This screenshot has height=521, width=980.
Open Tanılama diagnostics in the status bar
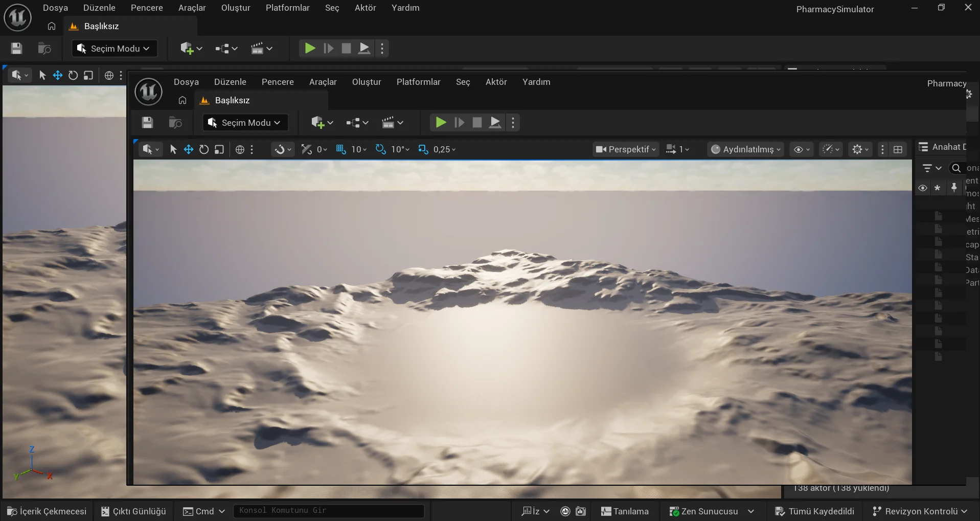tap(625, 511)
